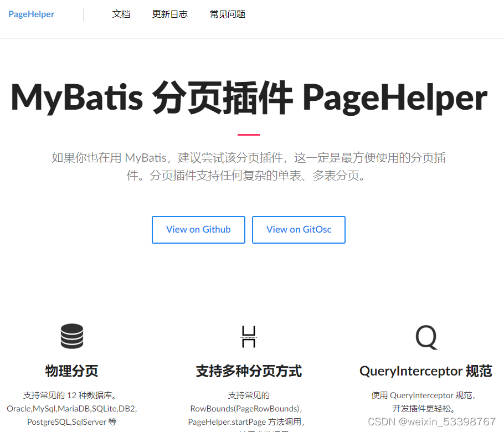Open the 文档 menu item
The image size is (504, 432).
(121, 14)
